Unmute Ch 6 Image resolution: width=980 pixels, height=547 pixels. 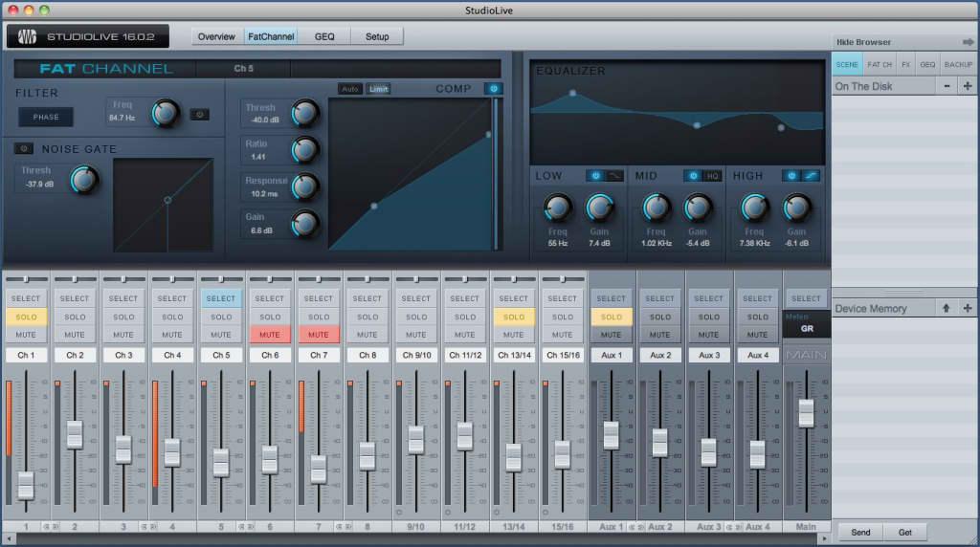[x=269, y=335]
